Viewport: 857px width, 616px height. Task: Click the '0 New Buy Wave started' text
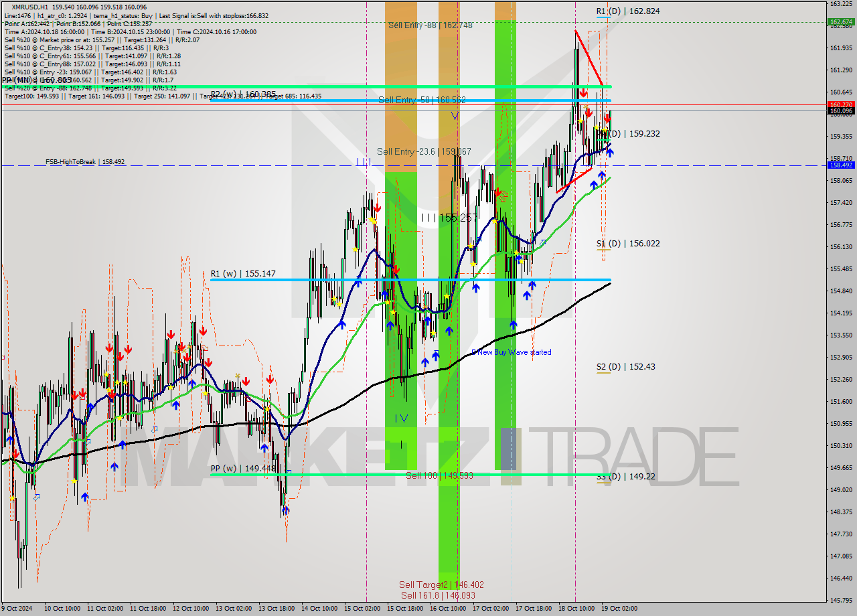(512, 352)
